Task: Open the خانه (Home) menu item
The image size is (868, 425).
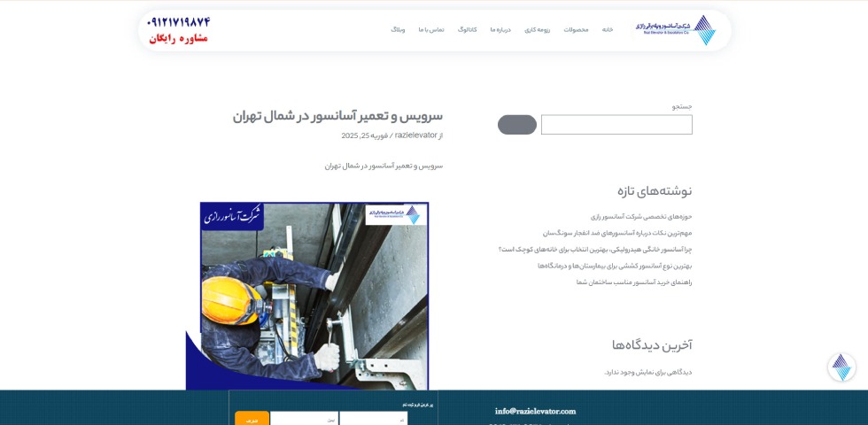Action: click(608, 29)
